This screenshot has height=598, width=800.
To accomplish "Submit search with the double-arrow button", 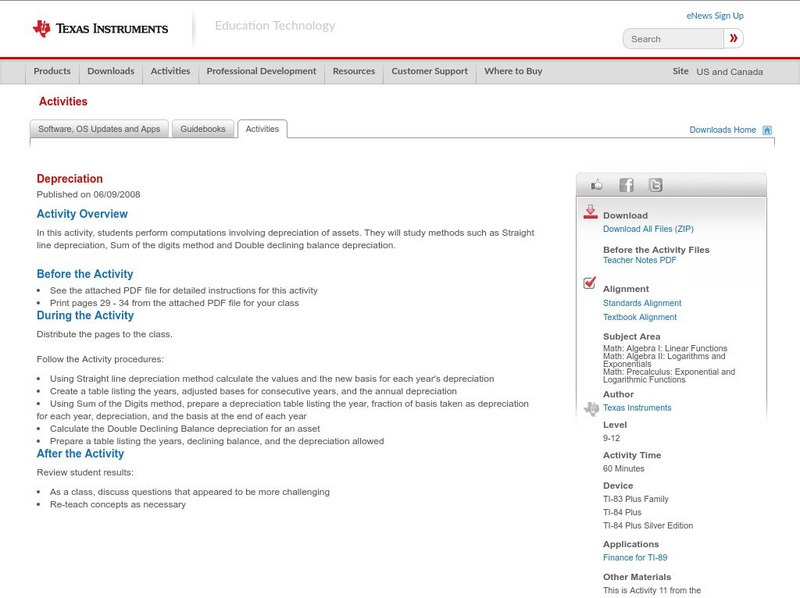I will 733,38.
